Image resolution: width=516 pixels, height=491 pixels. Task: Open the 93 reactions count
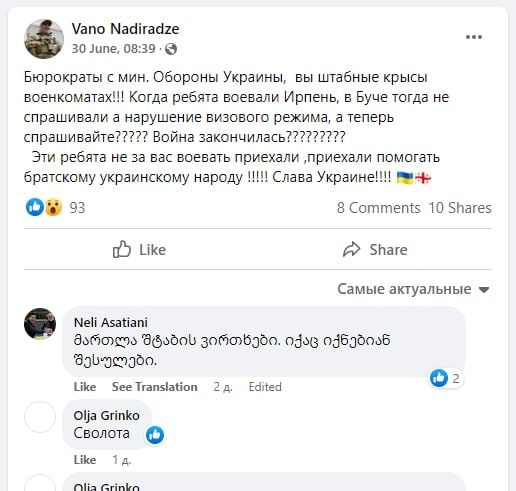pos(77,208)
